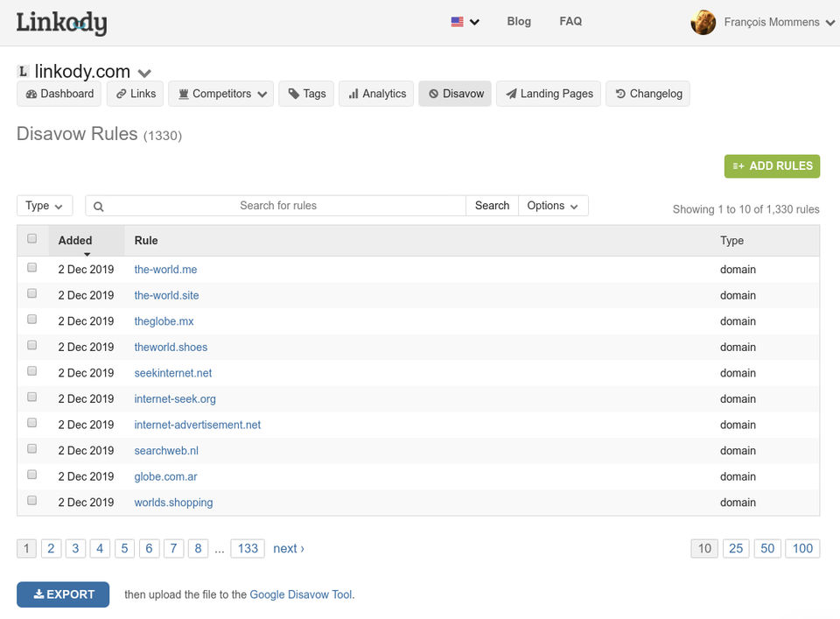Open the Type filter dropdown
Viewport: 840px width, 619px height.
point(44,206)
